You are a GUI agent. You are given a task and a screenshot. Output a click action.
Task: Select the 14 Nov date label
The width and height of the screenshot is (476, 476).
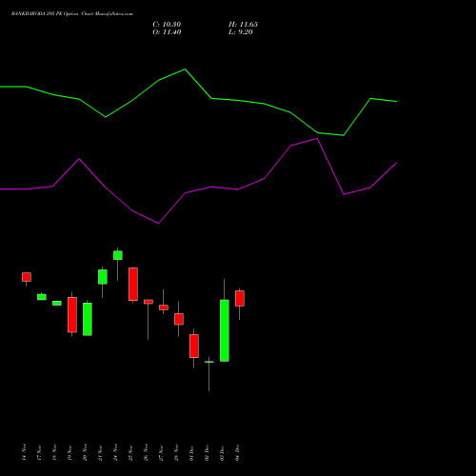(x=24, y=452)
